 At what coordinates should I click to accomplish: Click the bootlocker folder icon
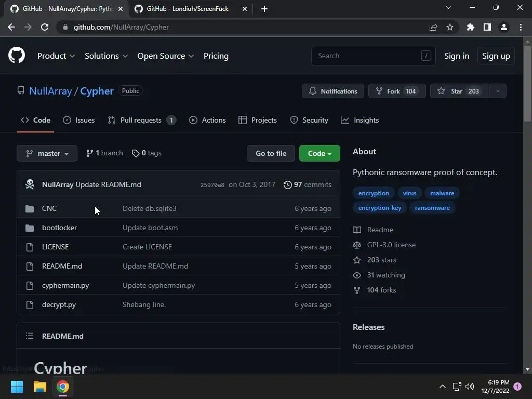tap(30, 228)
